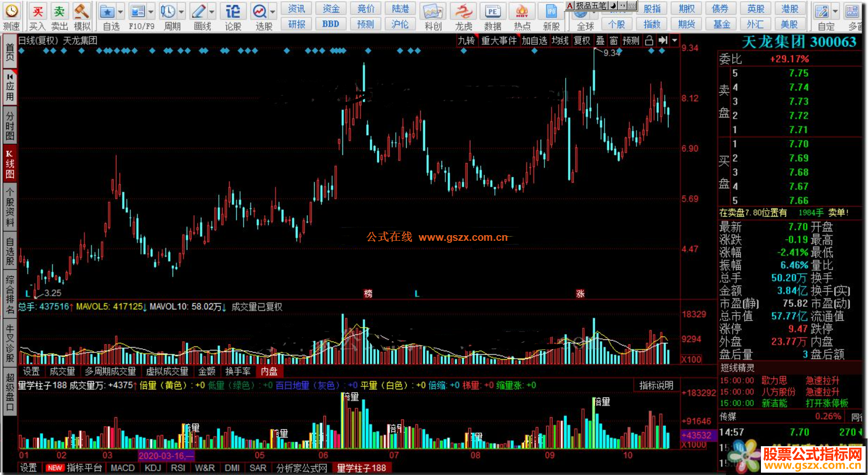
Task: Click the 榜 marker below the chart
Action: [x=368, y=294]
